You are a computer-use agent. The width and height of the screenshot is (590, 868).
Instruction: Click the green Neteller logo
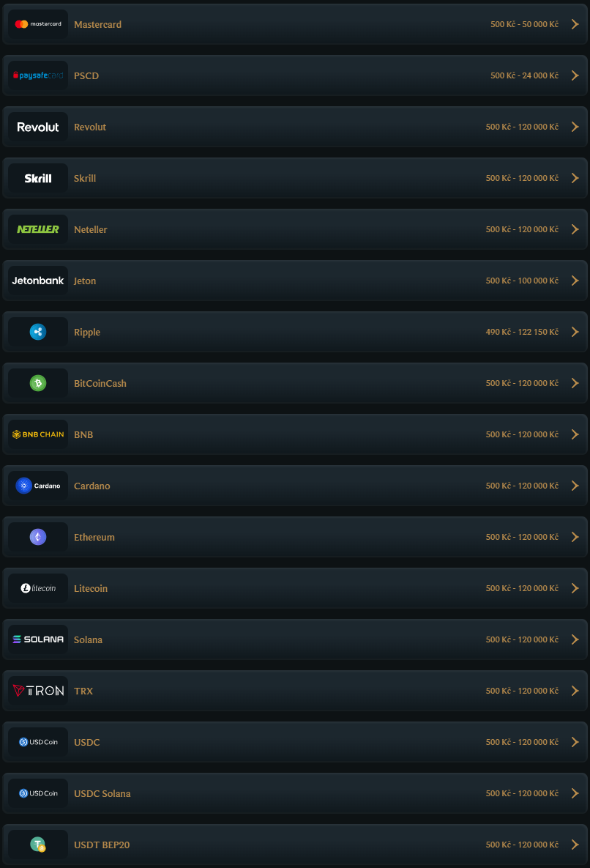38,229
